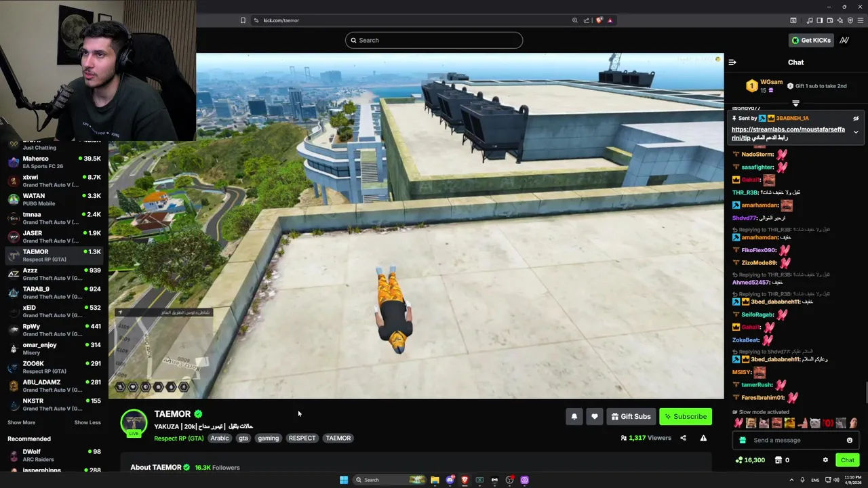Select the TAEMOR tag
Viewport: 868px width, 488px height.
(x=338, y=439)
